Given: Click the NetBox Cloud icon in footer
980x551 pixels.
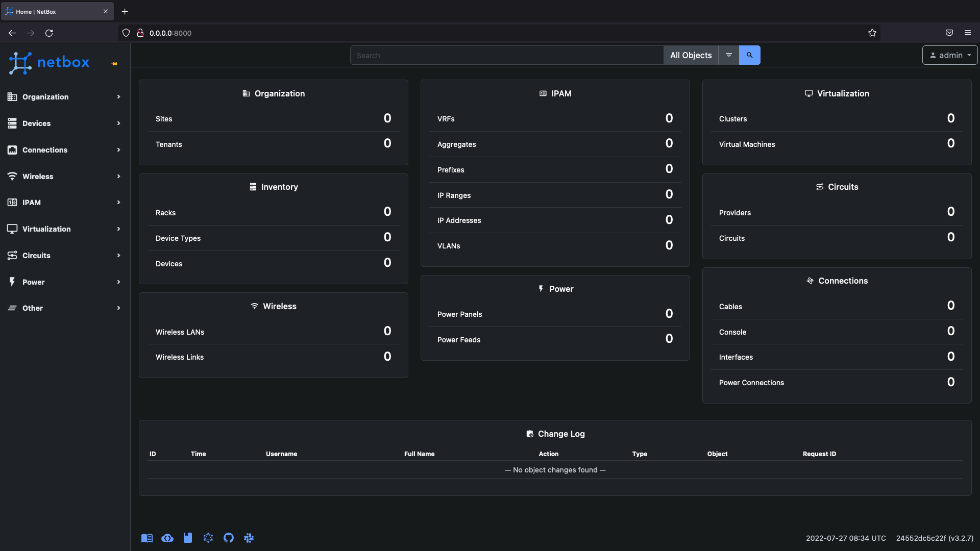Looking at the screenshot, I should click(167, 538).
